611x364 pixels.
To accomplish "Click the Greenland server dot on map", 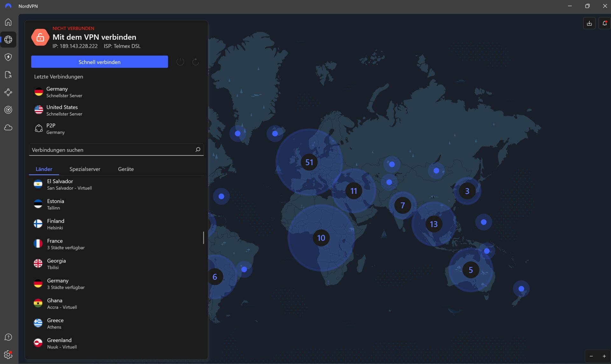I will click(x=238, y=134).
